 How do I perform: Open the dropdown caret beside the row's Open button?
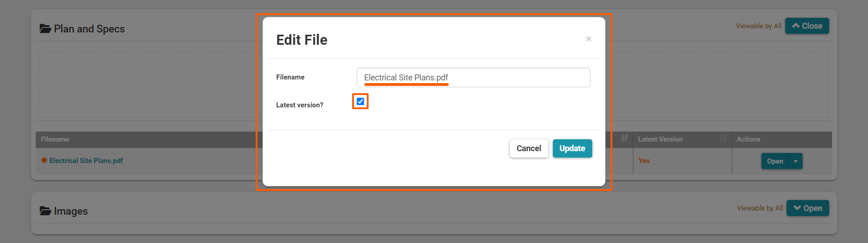pos(796,161)
